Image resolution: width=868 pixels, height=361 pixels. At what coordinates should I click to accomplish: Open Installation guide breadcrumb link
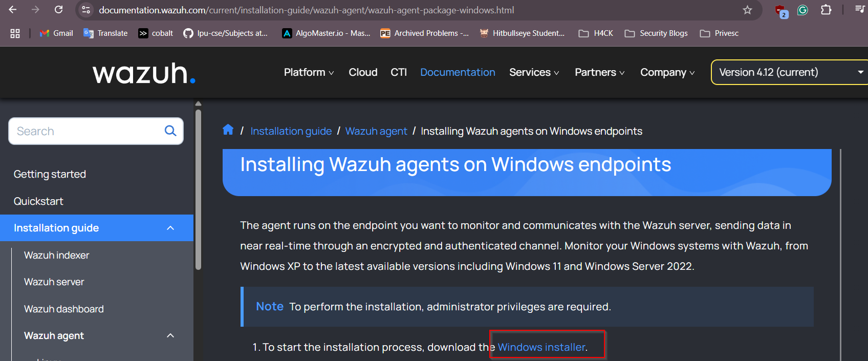coord(291,131)
